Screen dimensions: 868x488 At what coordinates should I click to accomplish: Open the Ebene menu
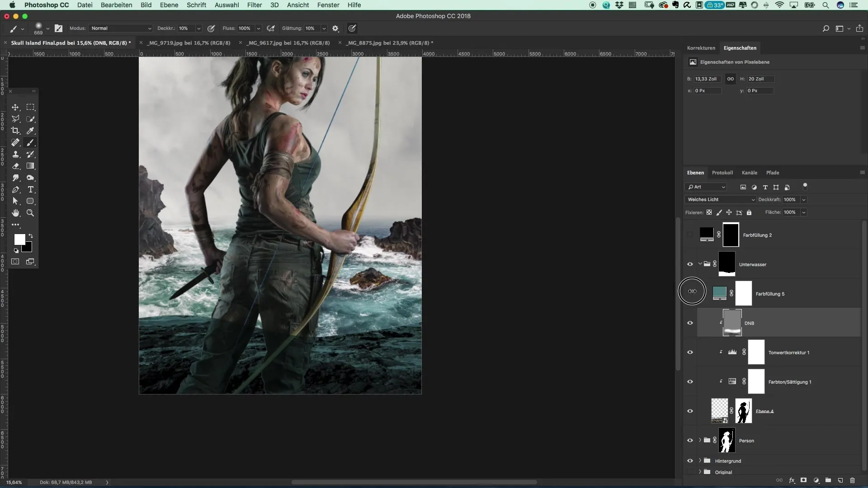click(169, 5)
